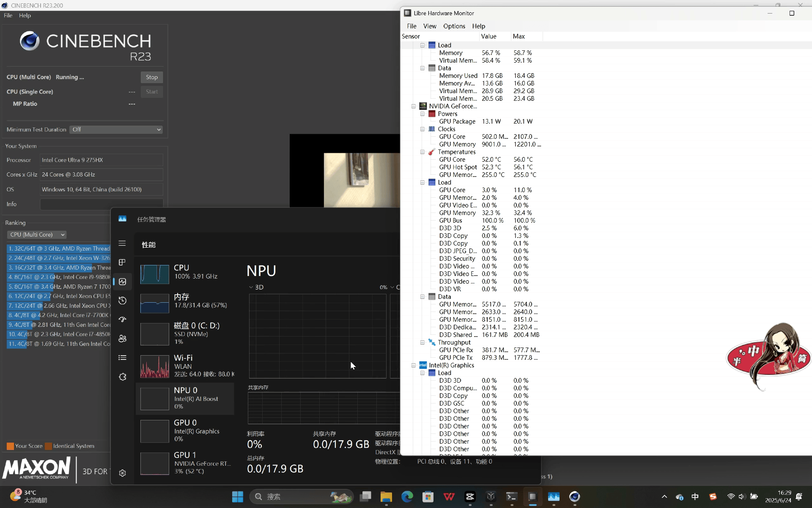Image resolution: width=812 pixels, height=508 pixels.
Task: Open Task Manager settings gear
Action: click(x=122, y=473)
